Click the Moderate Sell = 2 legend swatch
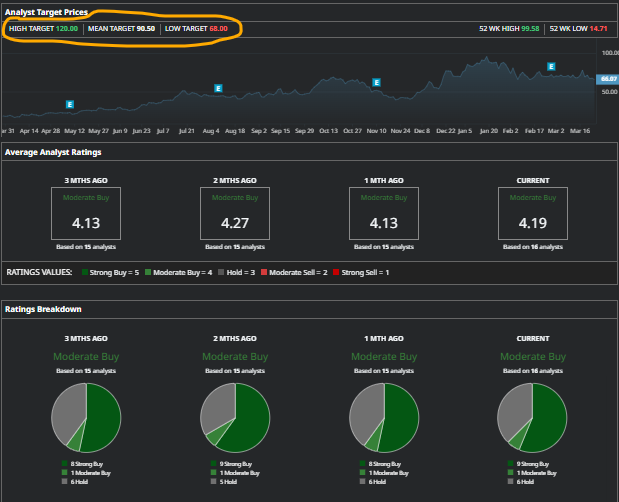The image size is (619, 502). click(264, 271)
